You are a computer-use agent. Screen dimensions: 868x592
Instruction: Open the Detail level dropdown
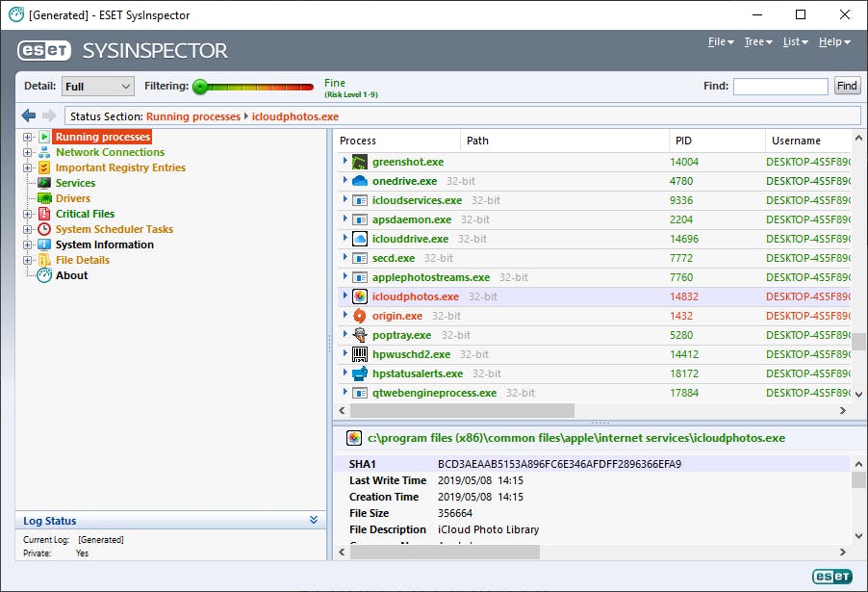click(x=98, y=87)
